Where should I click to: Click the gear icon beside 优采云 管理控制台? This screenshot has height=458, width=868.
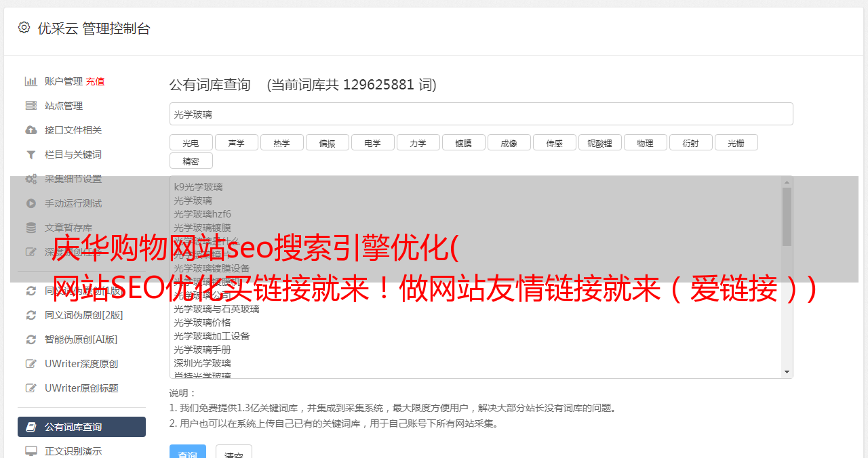[24, 28]
